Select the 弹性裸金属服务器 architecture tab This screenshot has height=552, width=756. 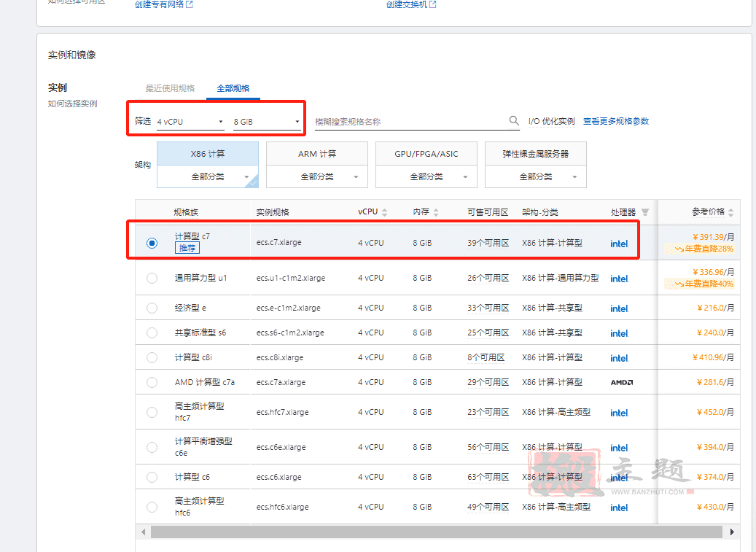coord(536,154)
